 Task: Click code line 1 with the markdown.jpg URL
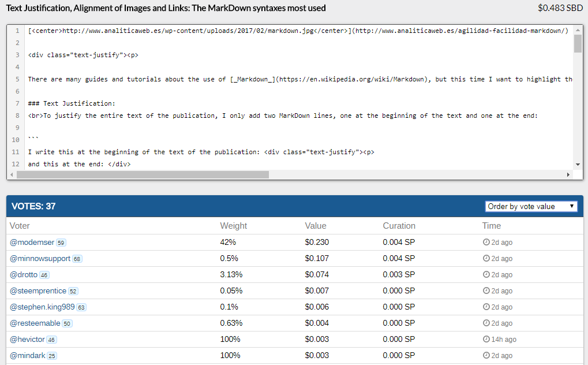click(298, 31)
